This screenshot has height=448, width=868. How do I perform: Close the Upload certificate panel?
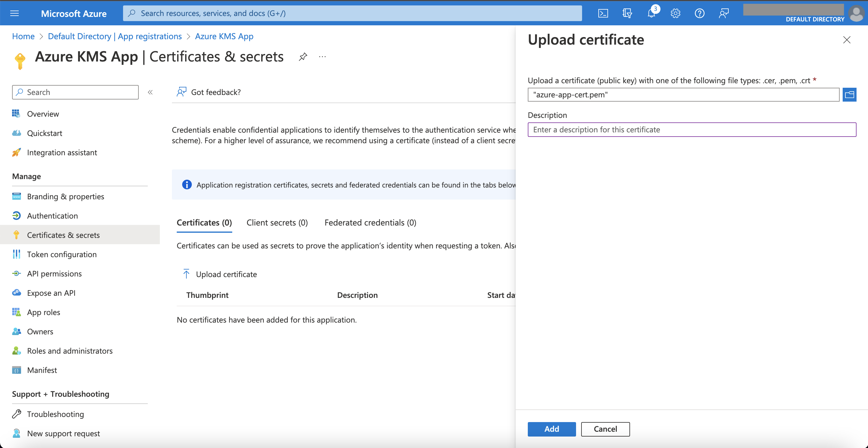point(846,40)
